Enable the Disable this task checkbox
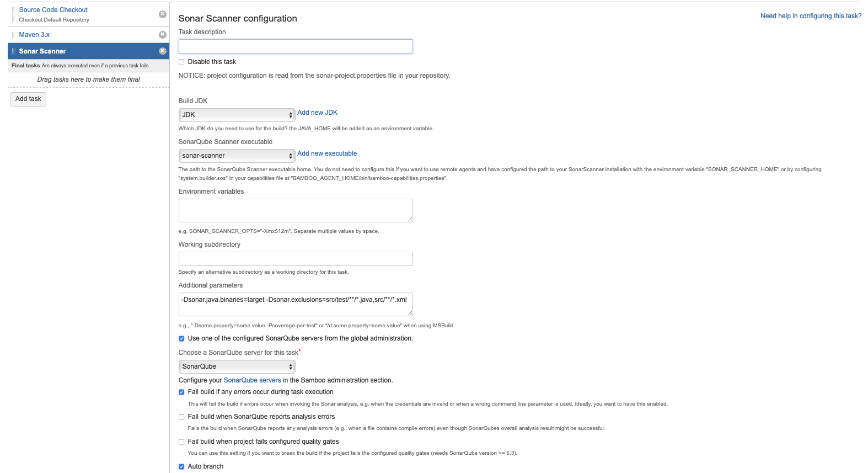The image size is (868, 473). [x=181, y=62]
